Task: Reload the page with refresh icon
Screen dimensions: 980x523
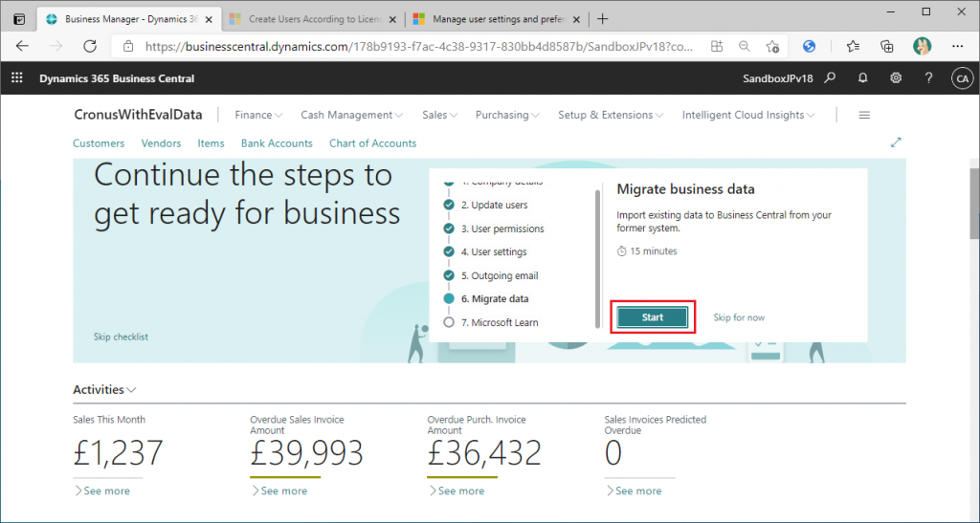Action: coord(90,46)
